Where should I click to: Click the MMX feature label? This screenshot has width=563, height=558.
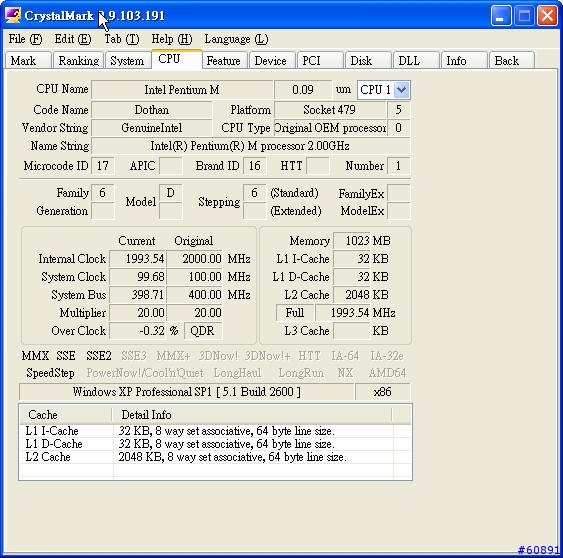click(x=35, y=356)
